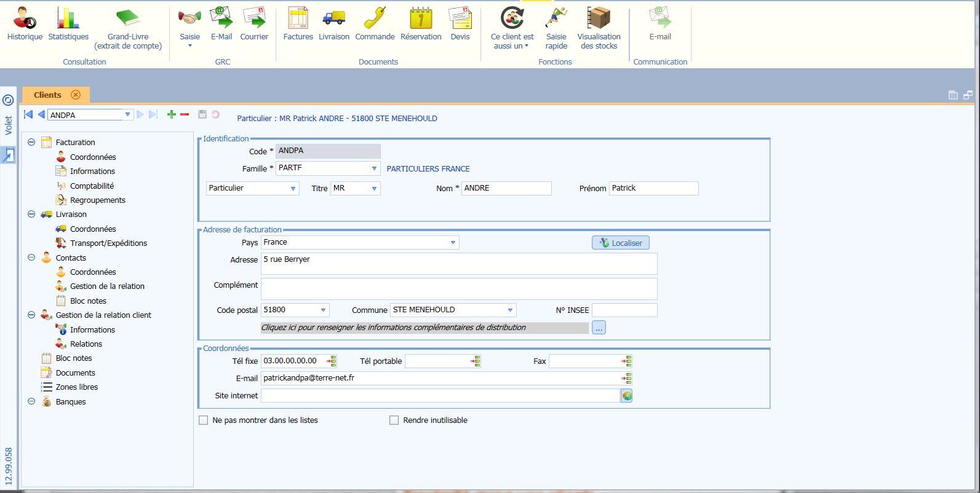Open the Famille PARTF dropdown
This screenshot has height=493, width=980.
point(374,168)
